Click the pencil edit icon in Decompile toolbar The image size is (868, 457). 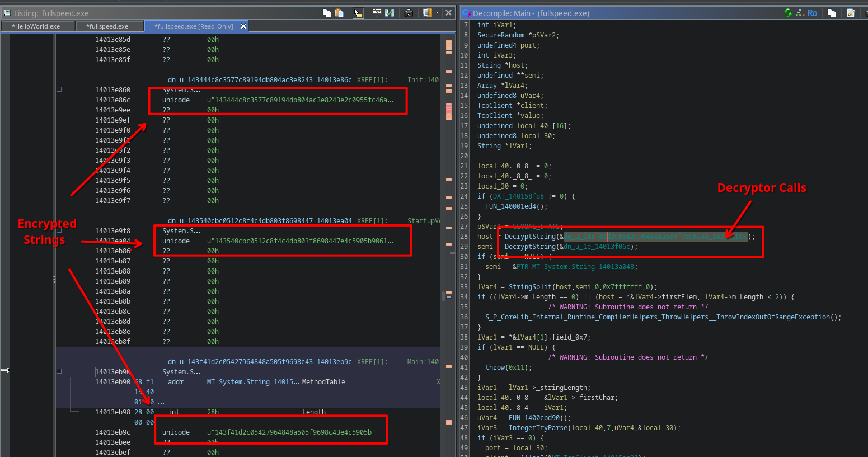click(x=851, y=13)
